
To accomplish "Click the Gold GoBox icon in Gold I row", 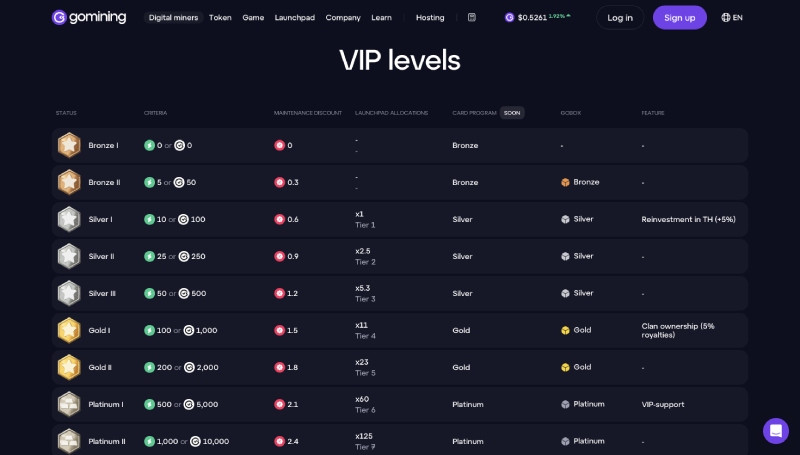I will pyautogui.click(x=565, y=330).
